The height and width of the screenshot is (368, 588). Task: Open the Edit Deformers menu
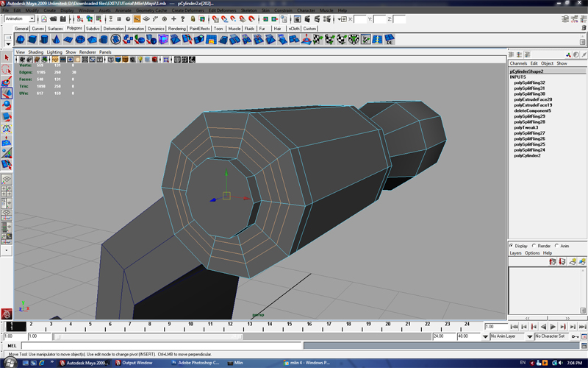(222, 10)
